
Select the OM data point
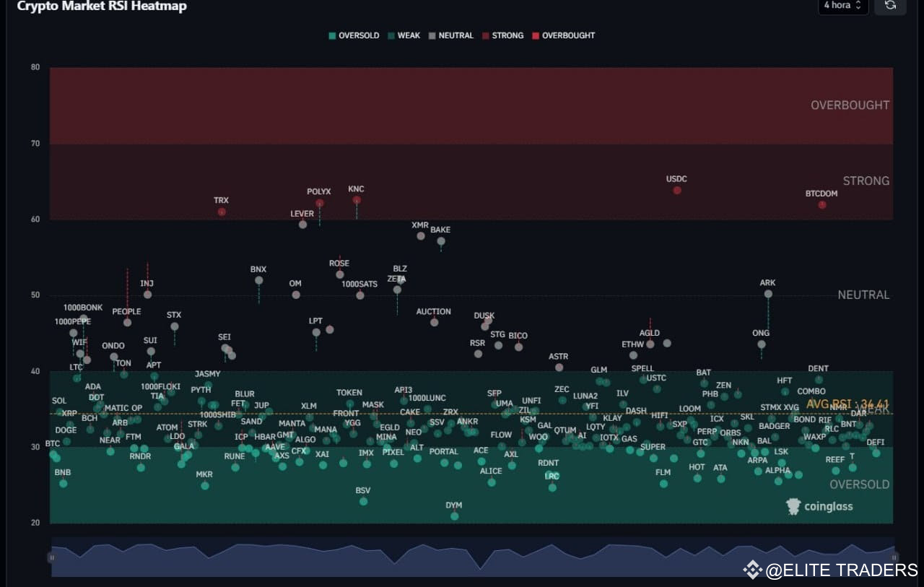click(296, 295)
